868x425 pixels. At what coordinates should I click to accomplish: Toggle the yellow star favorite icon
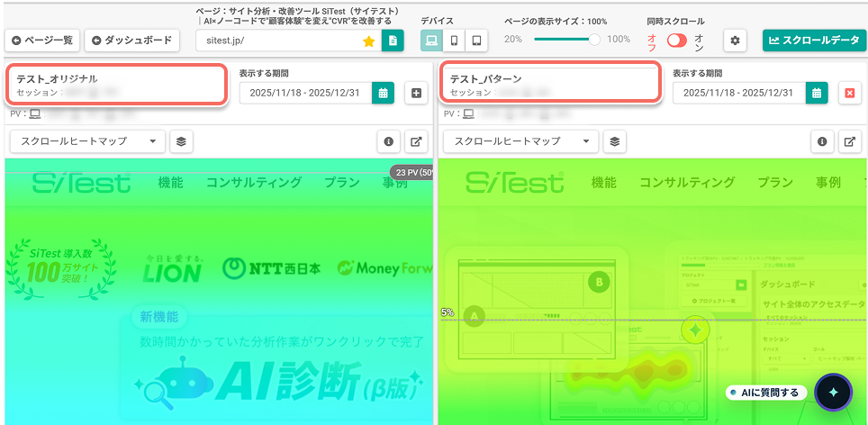(x=368, y=41)
